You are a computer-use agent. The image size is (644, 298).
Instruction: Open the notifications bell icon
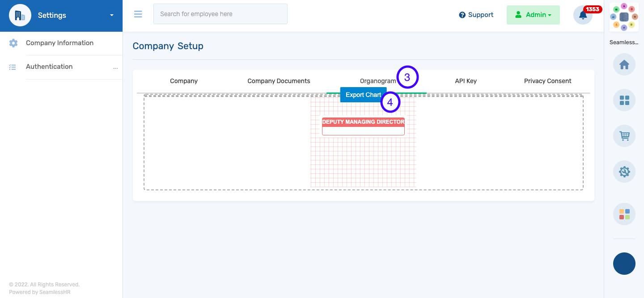point(583,15)
